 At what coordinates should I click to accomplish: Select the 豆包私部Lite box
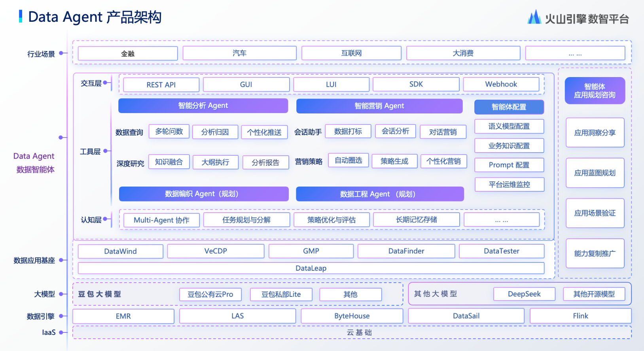click(x=281, y=294)
